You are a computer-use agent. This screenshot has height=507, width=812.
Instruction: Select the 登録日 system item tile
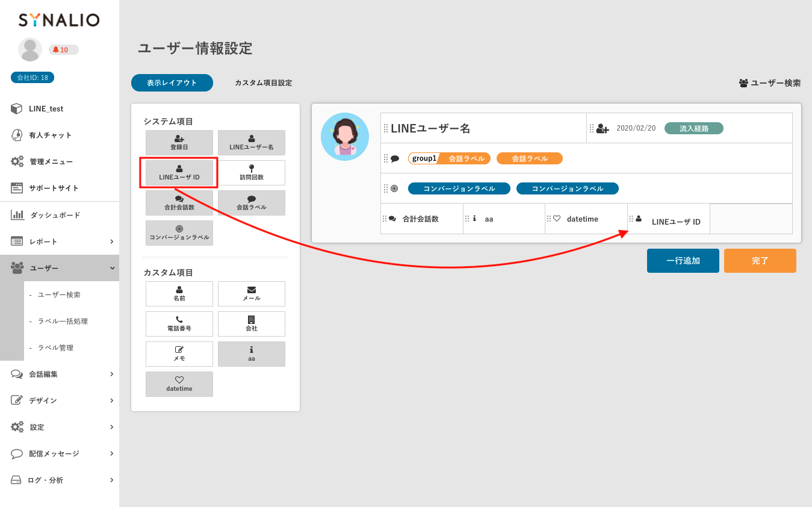click(x=179, y=143)
